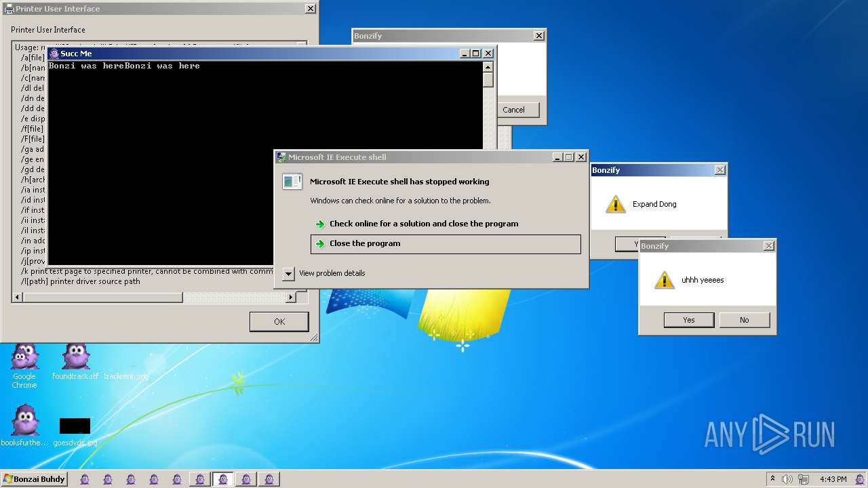The width and height of the screenshot is (868, 488).
Task: Maximize the Succ Me console window
Action: click(476, 54)
